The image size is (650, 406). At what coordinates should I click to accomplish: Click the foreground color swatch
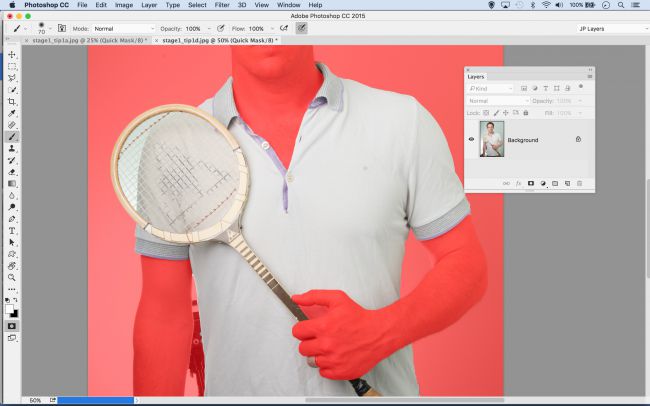click(10, 309)
